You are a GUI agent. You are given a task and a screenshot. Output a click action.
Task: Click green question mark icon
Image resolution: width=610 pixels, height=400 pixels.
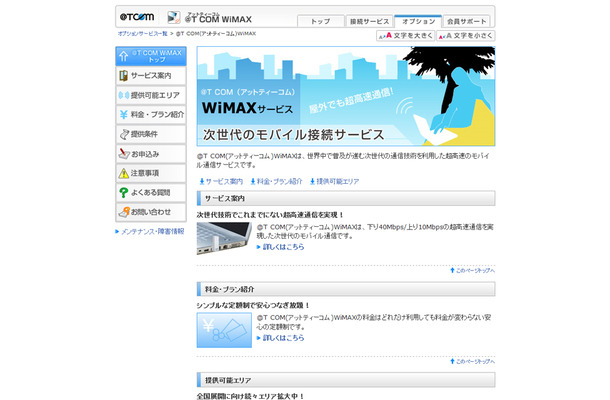pos(124,193)
